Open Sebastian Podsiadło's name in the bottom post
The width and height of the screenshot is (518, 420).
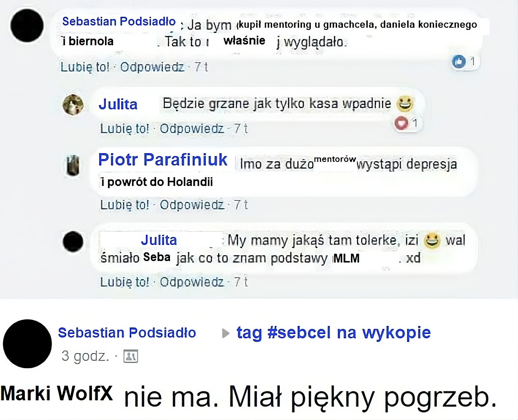click(127, 332)
